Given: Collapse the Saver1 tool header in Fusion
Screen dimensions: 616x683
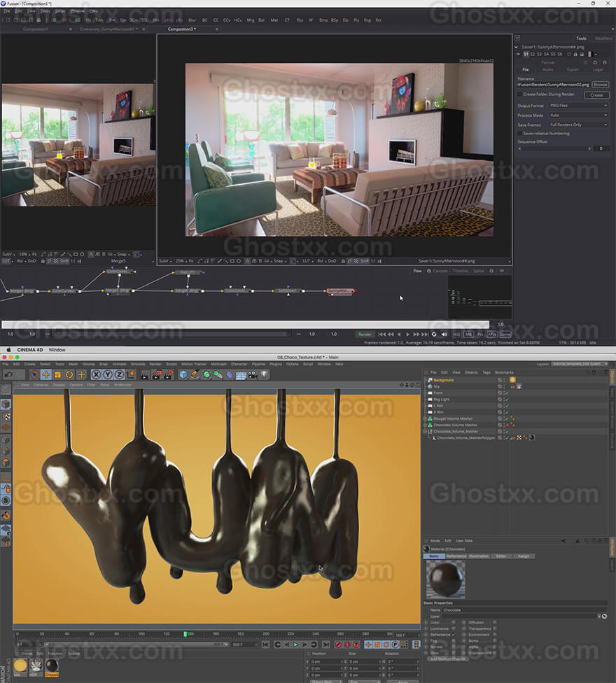Looking at the screenshot, I should coord(516,47).
